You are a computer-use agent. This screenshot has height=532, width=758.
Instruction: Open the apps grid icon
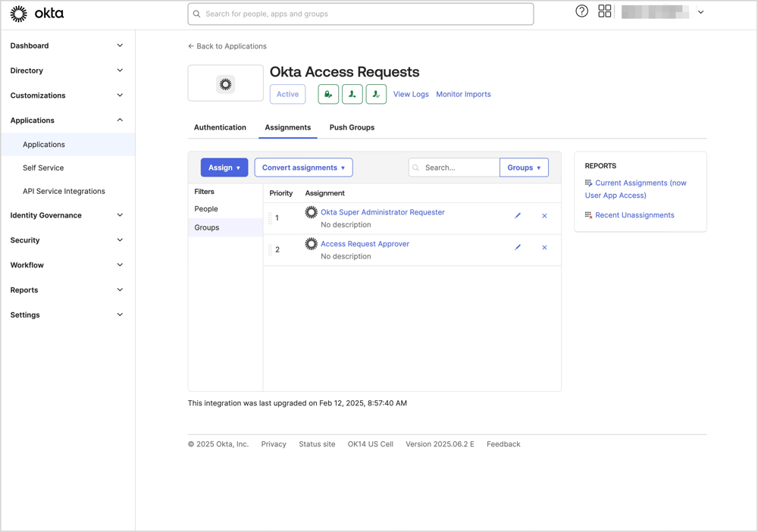[604, 11]
